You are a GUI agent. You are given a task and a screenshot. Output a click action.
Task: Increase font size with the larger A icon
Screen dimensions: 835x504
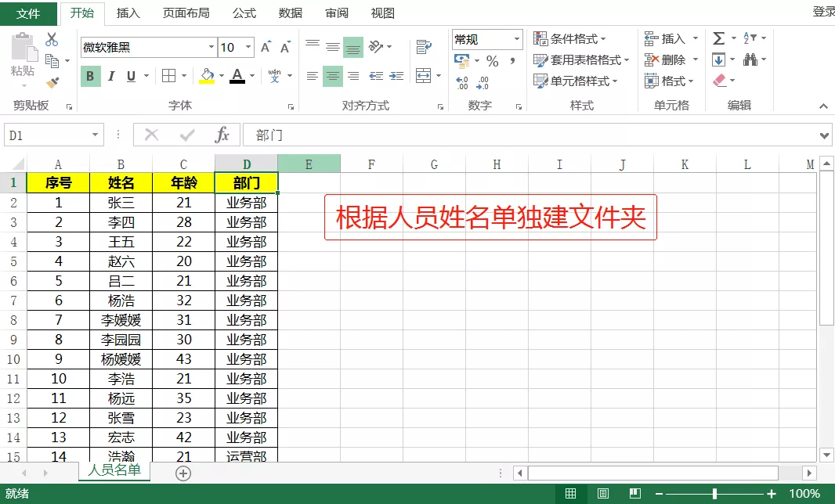click(266, 48)
